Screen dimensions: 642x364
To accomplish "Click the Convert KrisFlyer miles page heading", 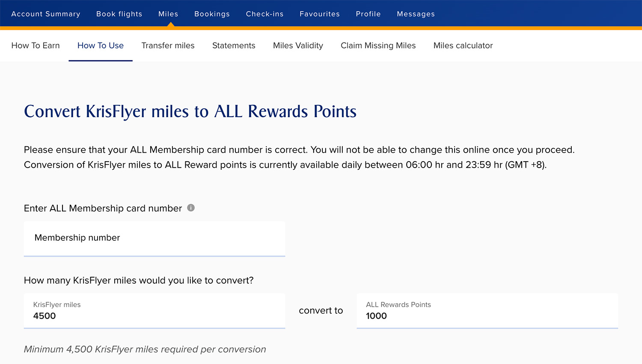I will (x=190, y=112).
